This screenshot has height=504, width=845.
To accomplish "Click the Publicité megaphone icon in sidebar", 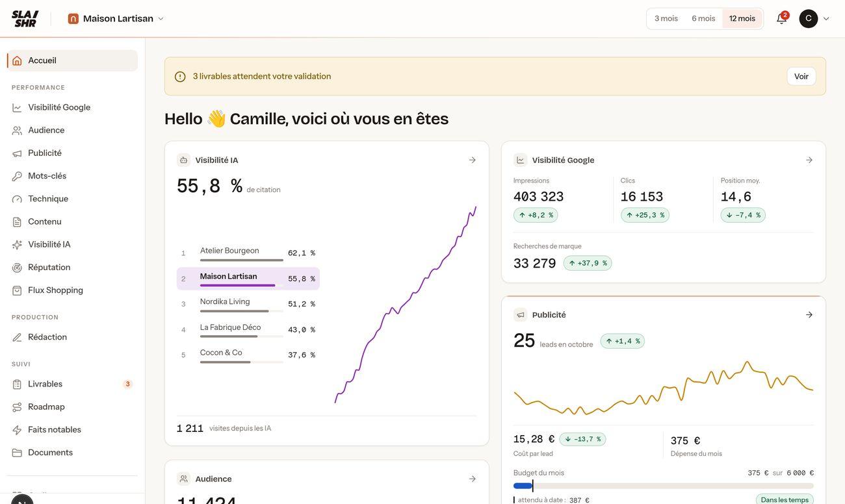I will coord(17,153).
